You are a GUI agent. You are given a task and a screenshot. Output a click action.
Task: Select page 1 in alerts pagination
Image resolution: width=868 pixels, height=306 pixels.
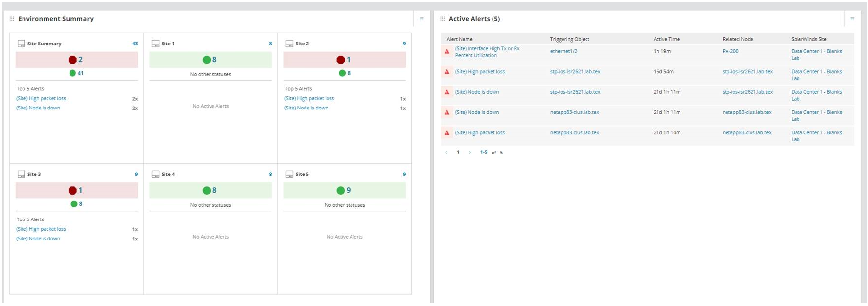pyautogui.click(x=458, y=153)
